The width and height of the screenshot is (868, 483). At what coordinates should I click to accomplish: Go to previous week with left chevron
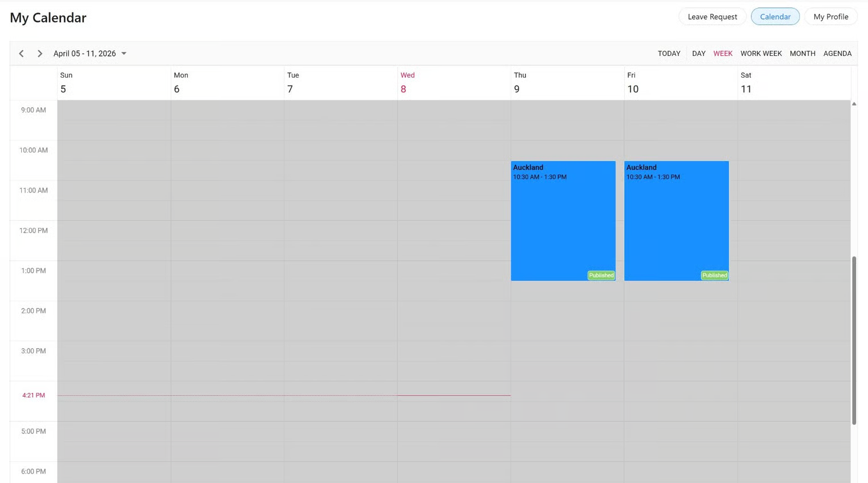tap(22, 54)
